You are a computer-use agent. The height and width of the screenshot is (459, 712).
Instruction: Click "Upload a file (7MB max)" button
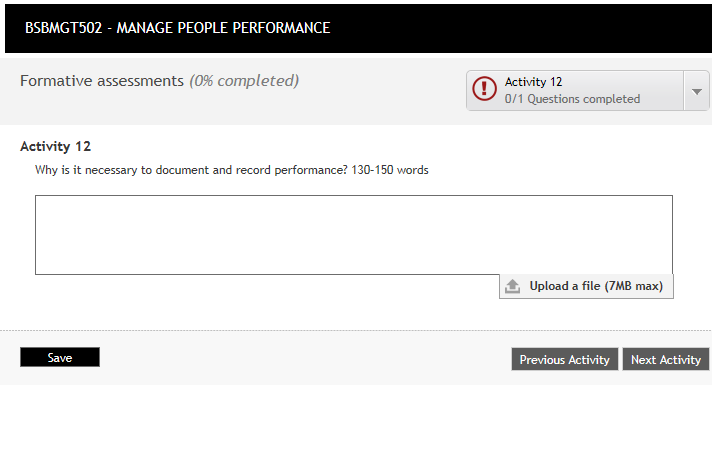click(x=586, y=286)
